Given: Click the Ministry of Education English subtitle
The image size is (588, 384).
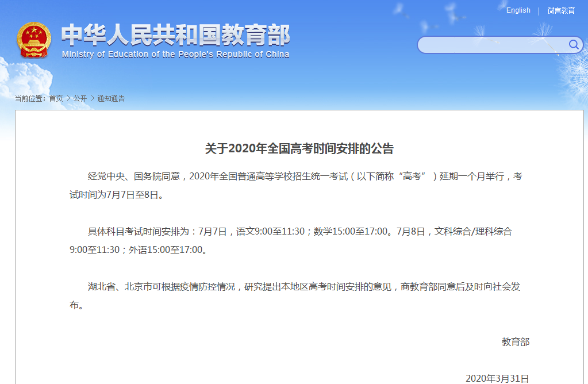Looking at the screenshot, I should coord(175,55).
